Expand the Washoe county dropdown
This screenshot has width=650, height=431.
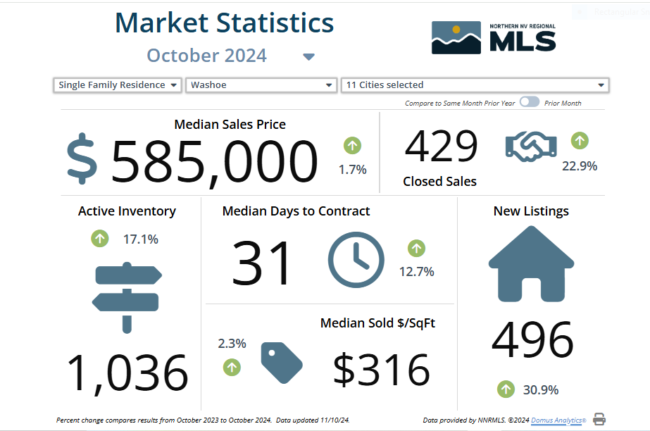pos(261,85)
